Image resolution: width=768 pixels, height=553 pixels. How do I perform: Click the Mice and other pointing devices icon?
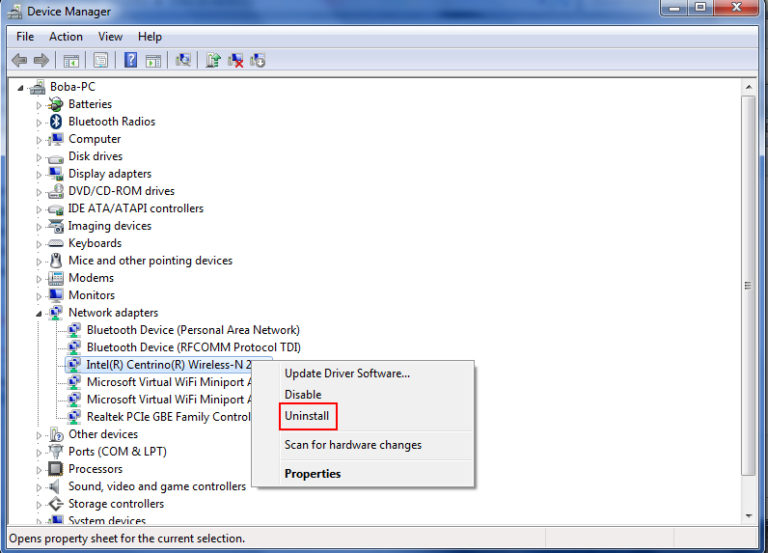click(56, 261)
